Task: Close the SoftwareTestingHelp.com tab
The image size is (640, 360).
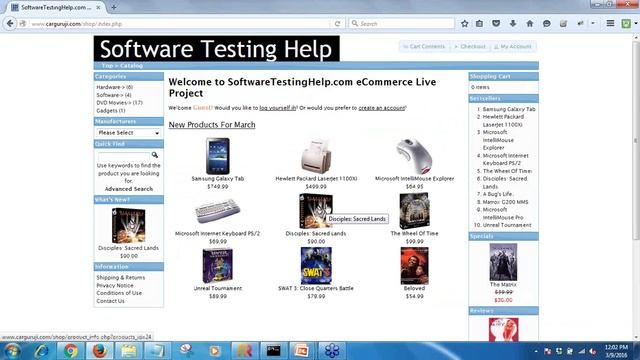Action: coord(98,7)
